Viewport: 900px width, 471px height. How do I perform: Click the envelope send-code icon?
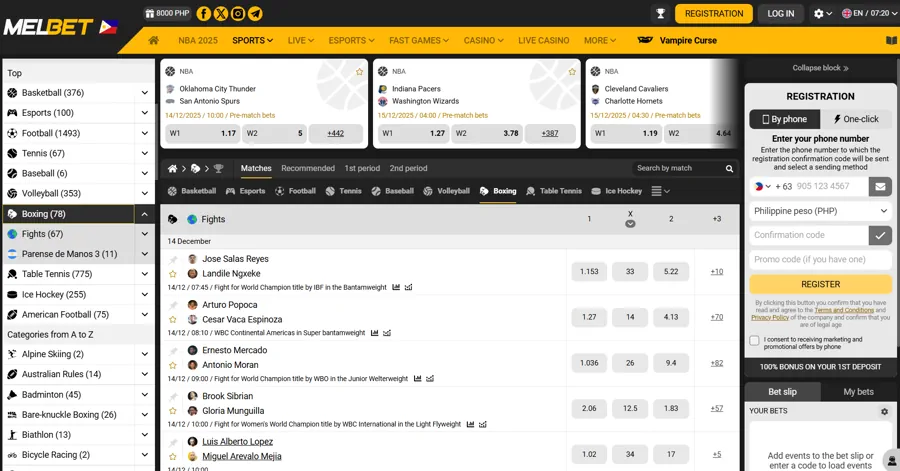point(880,186)
